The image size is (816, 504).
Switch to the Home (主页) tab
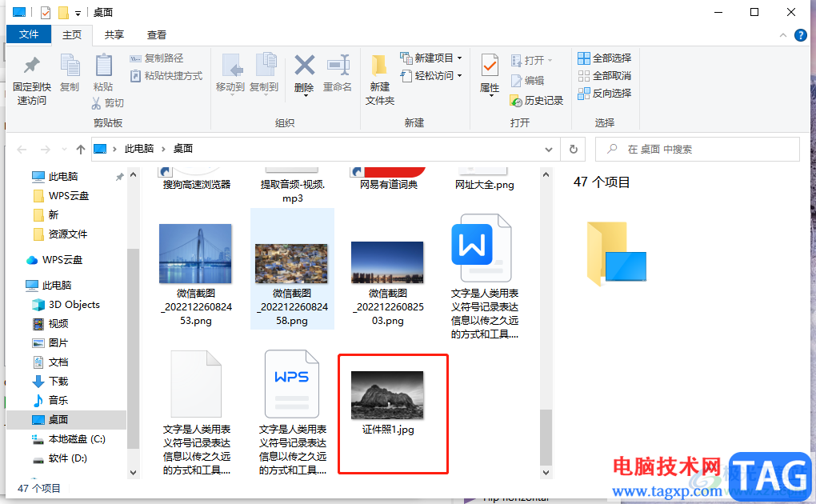(x=72, y=35)
